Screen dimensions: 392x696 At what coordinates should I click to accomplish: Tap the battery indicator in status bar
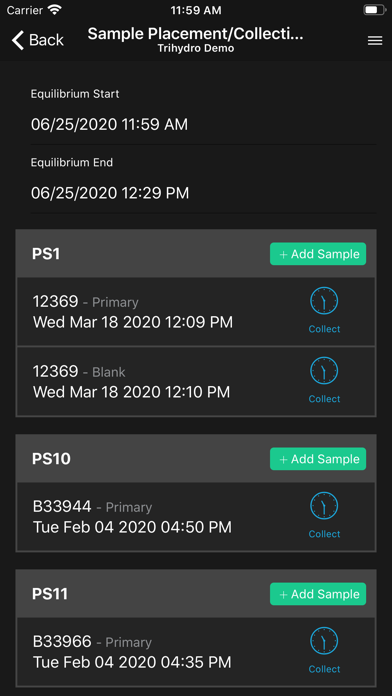374,10
